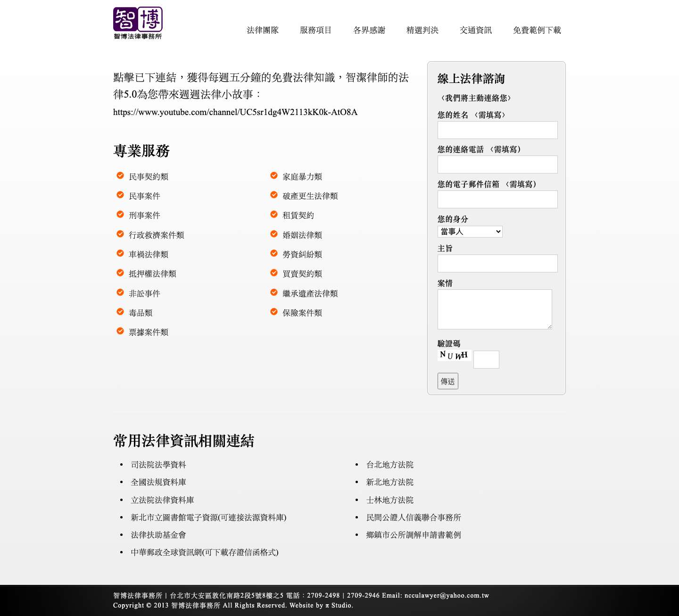Click the check icon beside 婚姻法律類
Viewport: 679px width, 616px height.
274,233
